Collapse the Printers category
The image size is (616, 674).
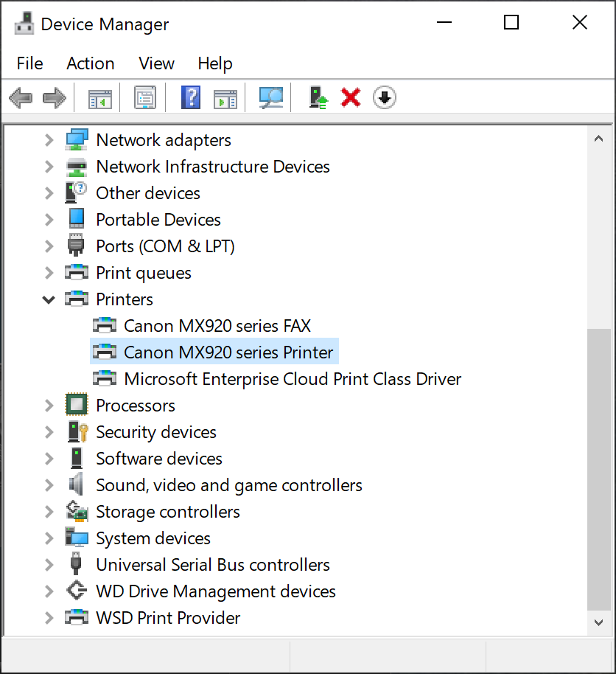point(49,299)
